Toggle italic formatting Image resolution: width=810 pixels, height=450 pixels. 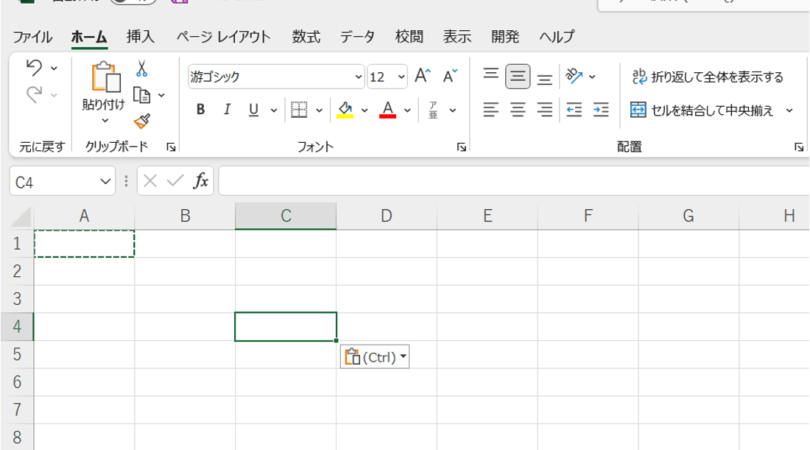pos(227,110)
